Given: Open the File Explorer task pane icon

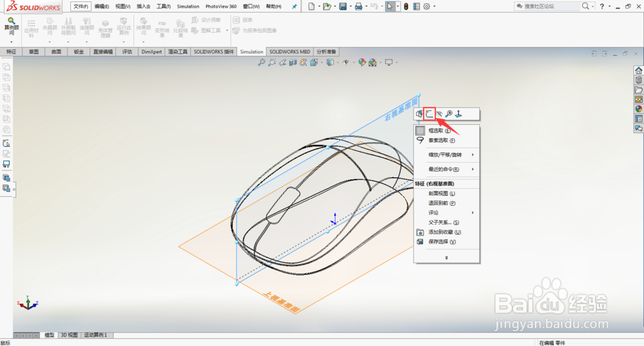Looking at the screenshot, I should pos(639,90).
